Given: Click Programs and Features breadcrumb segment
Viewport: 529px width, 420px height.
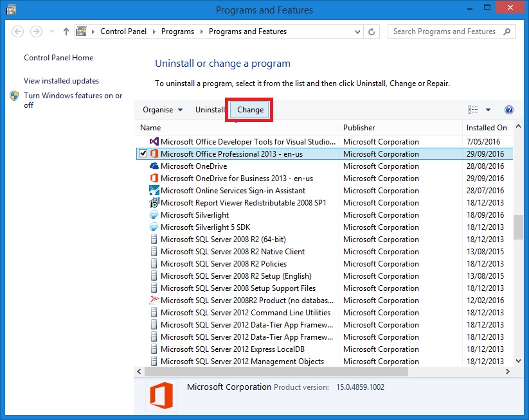Looking at the screenshot, I should [247, 31].
